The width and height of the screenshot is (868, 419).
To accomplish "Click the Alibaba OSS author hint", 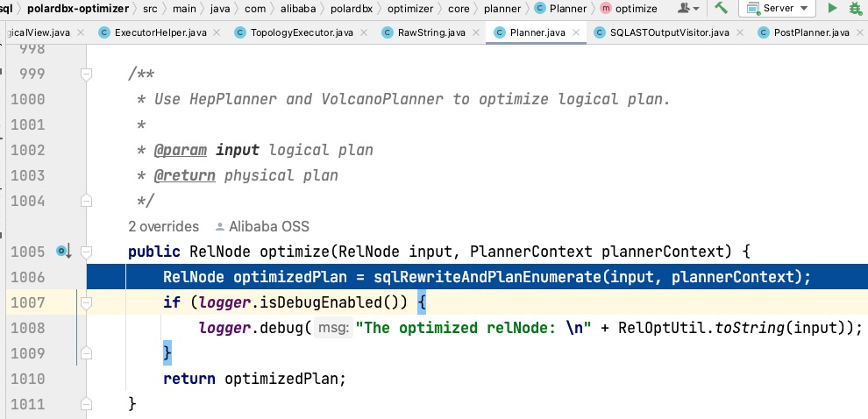I will [262, 226].
